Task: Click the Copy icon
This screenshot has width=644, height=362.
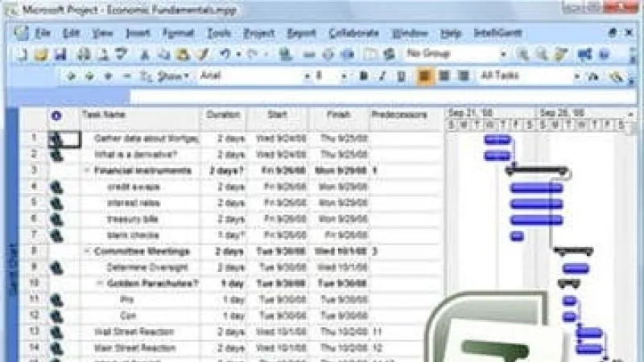Action: [163, 54]
